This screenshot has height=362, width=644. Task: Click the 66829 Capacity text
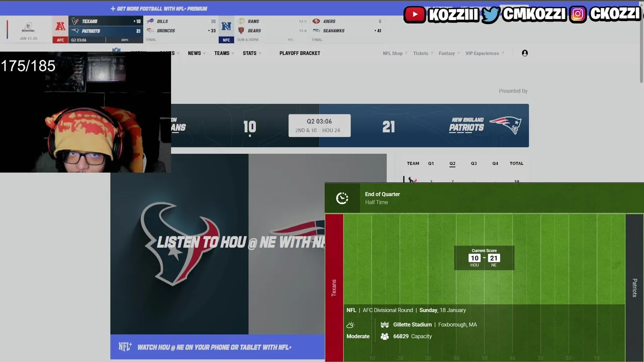[413, 336]
